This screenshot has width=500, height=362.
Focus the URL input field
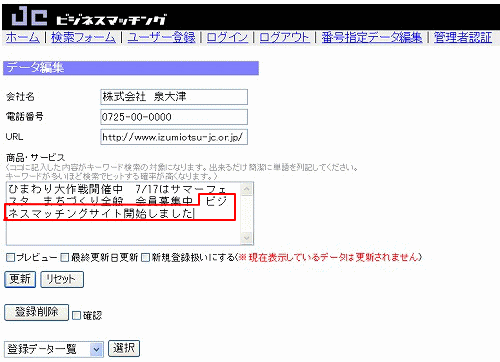(x=174, y=137)
